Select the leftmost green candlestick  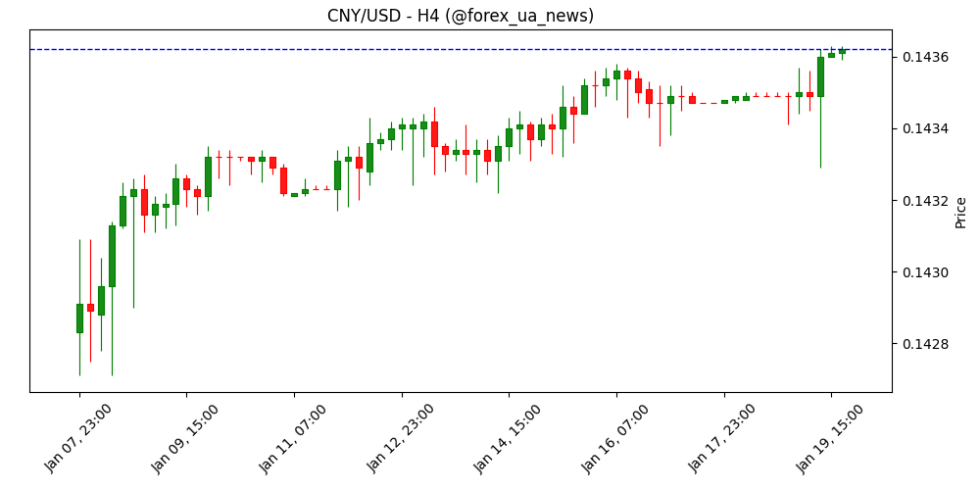[79, 318]
